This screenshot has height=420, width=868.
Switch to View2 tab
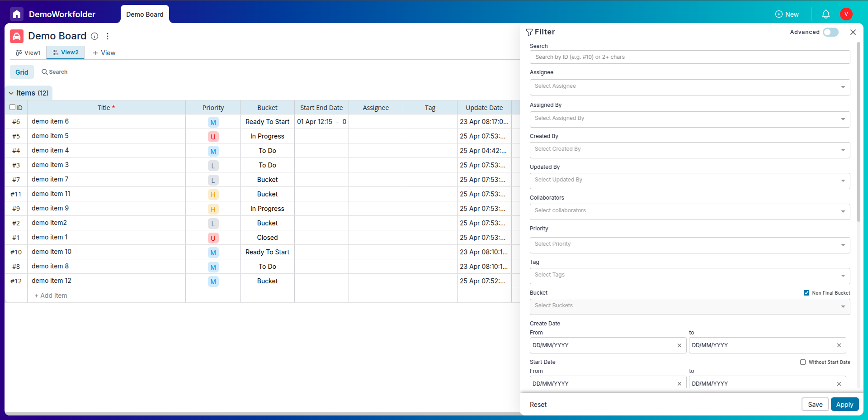pos(66,52)
